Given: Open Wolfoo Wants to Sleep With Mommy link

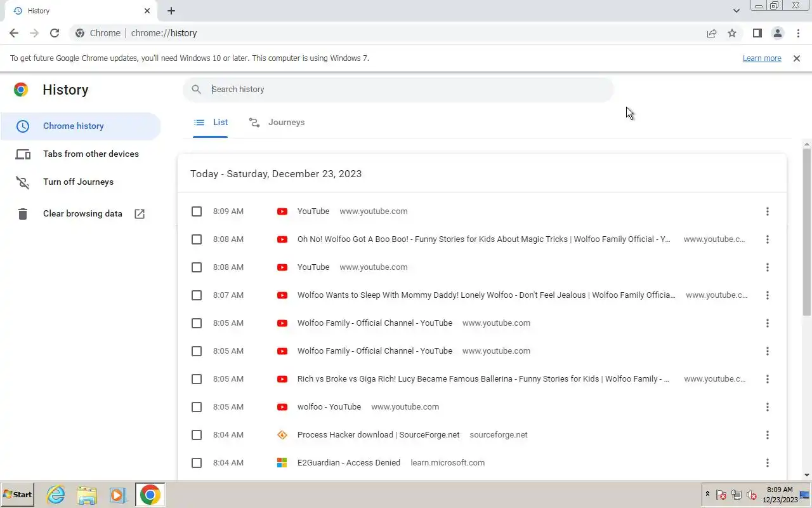Looking at the screenshot, I should point(487,295).
